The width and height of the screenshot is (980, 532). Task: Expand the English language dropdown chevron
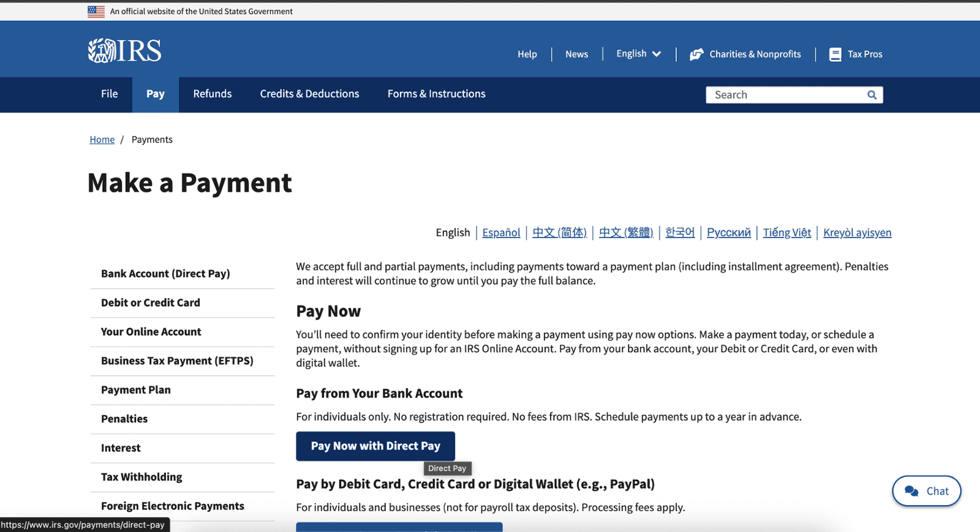(657, 54)
